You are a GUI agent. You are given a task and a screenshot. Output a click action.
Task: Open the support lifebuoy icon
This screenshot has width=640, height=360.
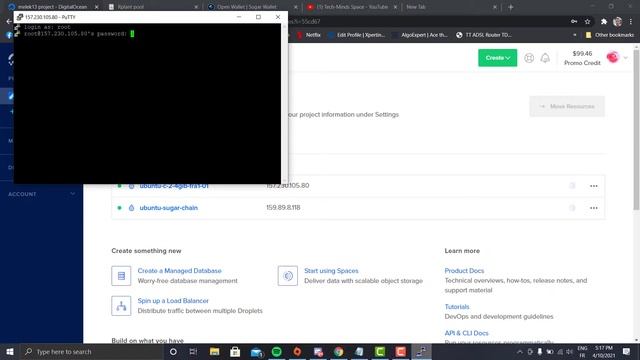pyautogui.click(x=529, y=58)
